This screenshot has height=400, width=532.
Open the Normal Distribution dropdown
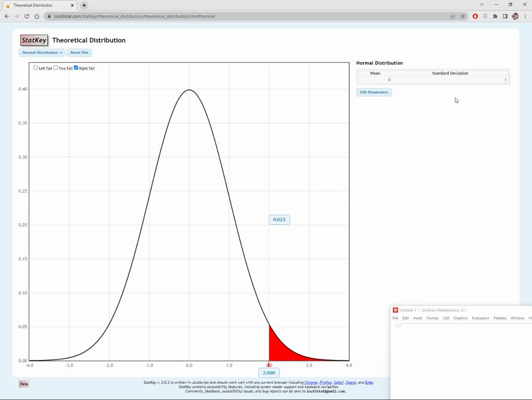42,52
